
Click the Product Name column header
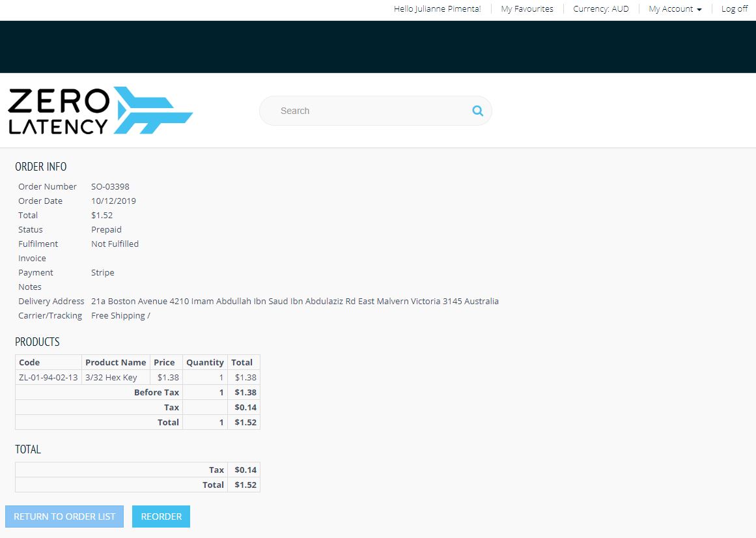point(116,363)
